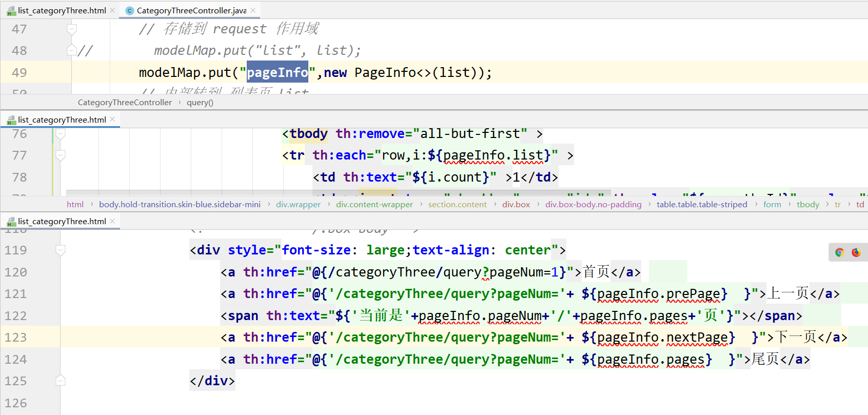The width and height of the screenshot is (868, 415).
Task: Click closing div tag on line 125
Action: click(212, 381)
